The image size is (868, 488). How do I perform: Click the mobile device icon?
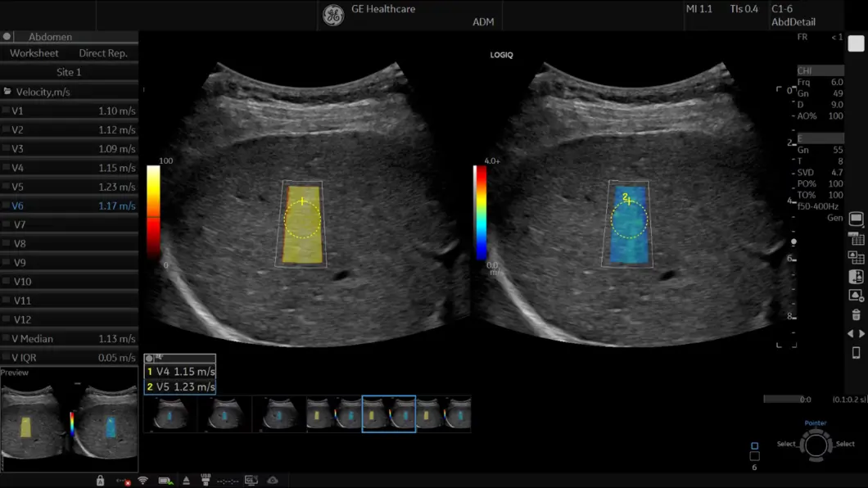(x=856, y=353)
